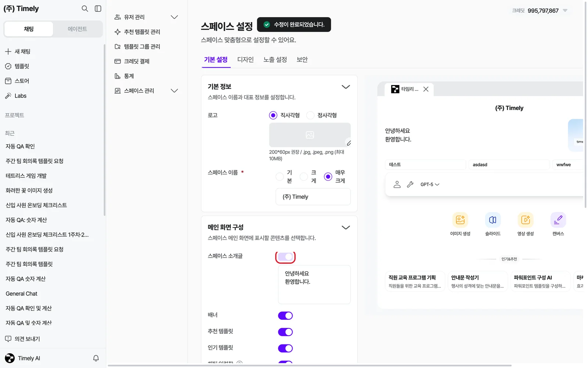
Task: Open the credit dropdown arrow
Action: coord(565,10)
